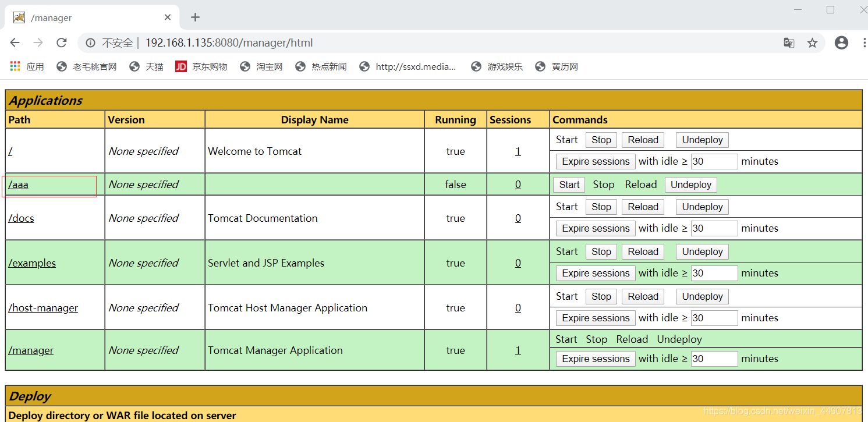Undeploy the /aaa application
The width and height of the screenshot is (868, 422).
pos(691,185)
